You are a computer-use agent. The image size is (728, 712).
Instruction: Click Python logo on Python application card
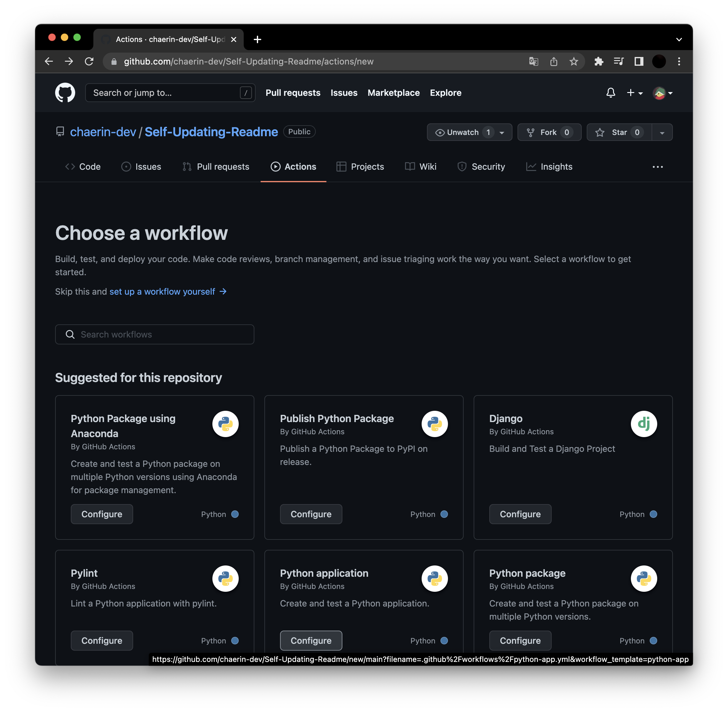435,578
